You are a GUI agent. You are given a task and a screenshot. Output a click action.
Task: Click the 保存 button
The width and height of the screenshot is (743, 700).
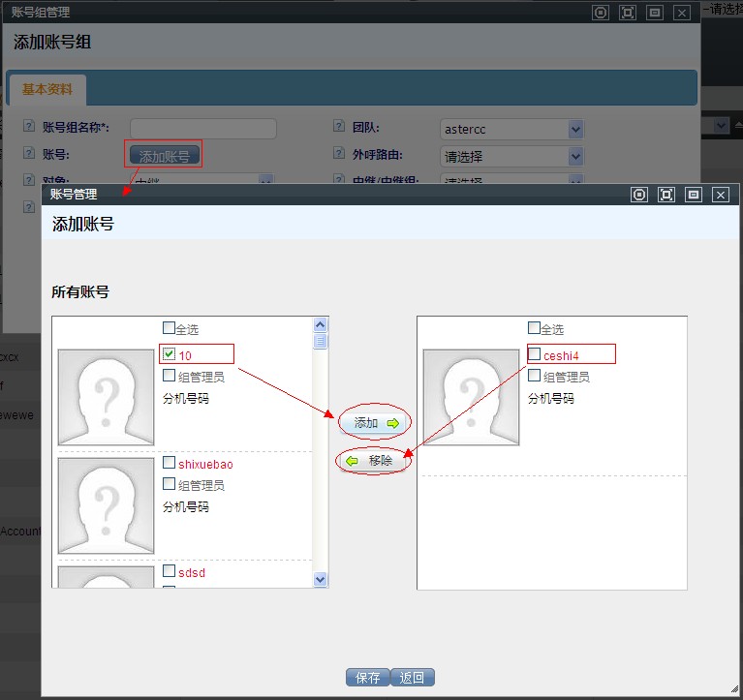coord(368,678)
